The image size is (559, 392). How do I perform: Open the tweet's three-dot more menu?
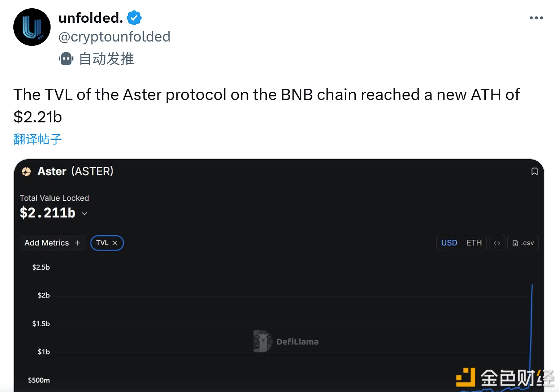(x=536, y=18)
